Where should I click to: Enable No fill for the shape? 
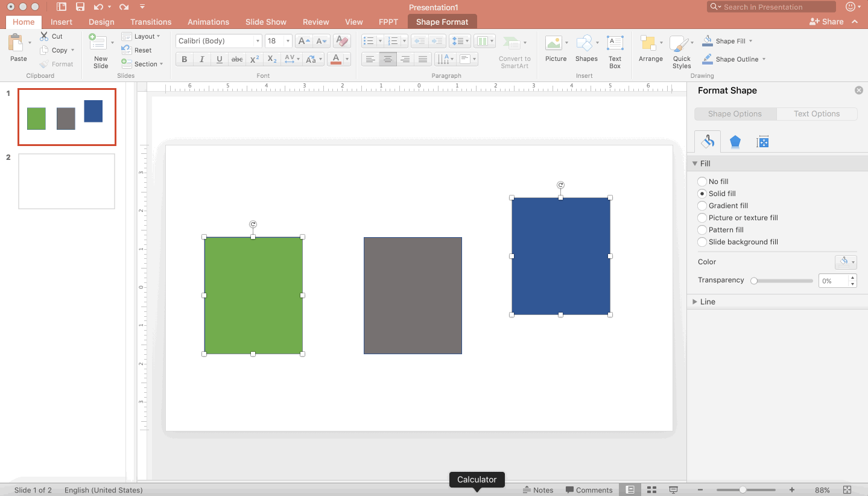702,181
